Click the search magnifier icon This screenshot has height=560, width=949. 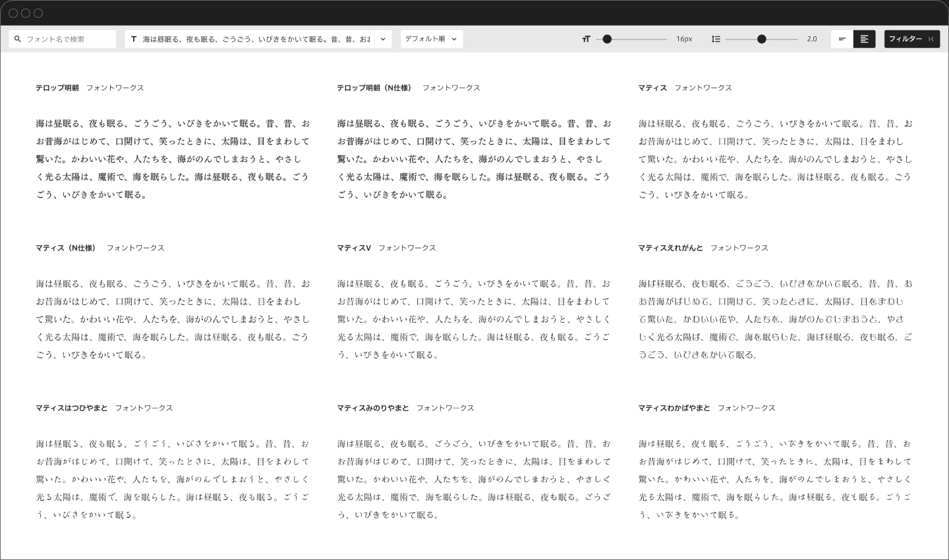coord(18,39)
